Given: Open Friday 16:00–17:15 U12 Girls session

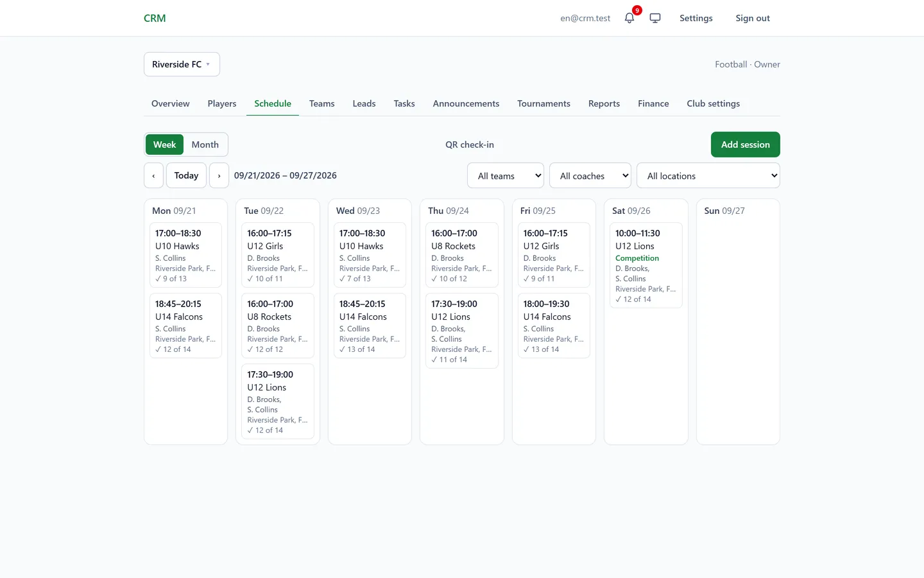Looking at the screenshot, I should coord(554,255).
